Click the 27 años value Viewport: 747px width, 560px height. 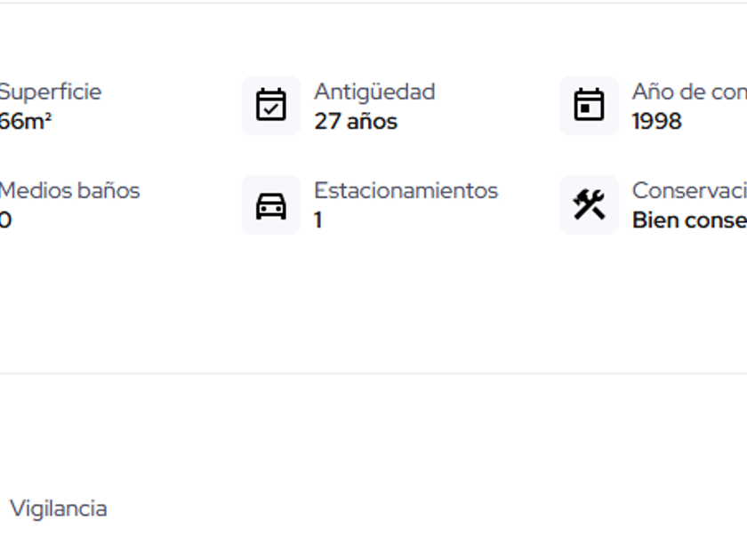click(x=356, y=122)
